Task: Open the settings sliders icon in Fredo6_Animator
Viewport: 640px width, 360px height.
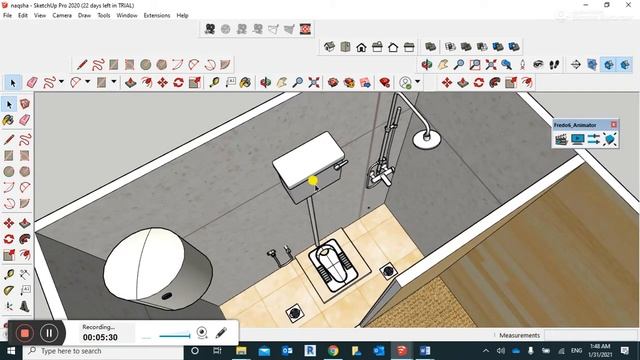Action: 593,139
